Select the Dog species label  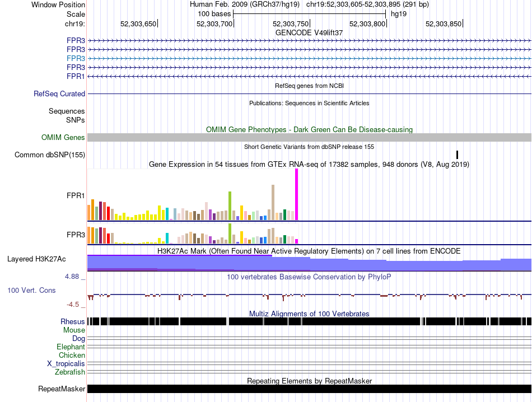78,339
